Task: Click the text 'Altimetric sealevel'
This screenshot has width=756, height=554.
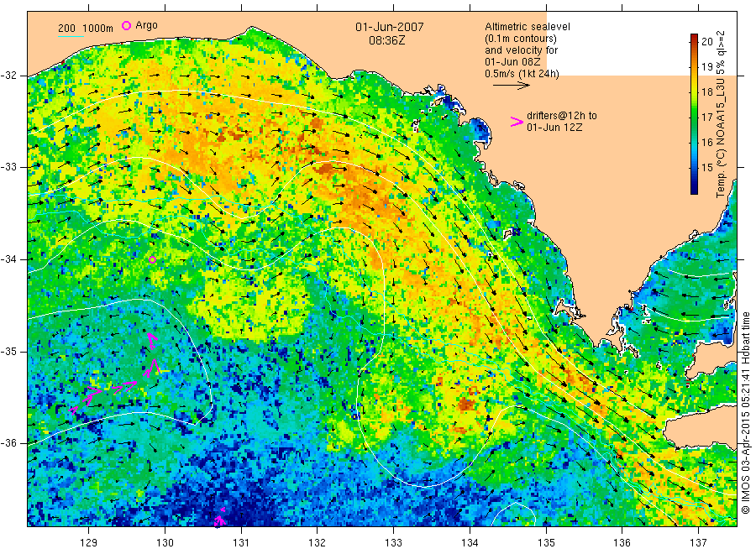Action: (527, 27)
